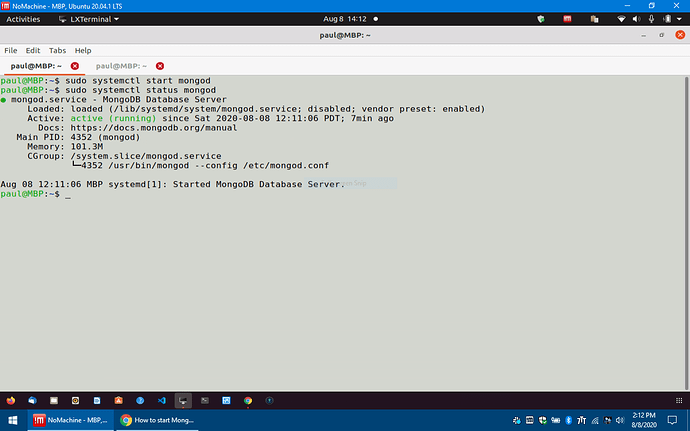Open Google Chrome in the Ubuntu dock
The image size is (690, 431).
point(247,400)
